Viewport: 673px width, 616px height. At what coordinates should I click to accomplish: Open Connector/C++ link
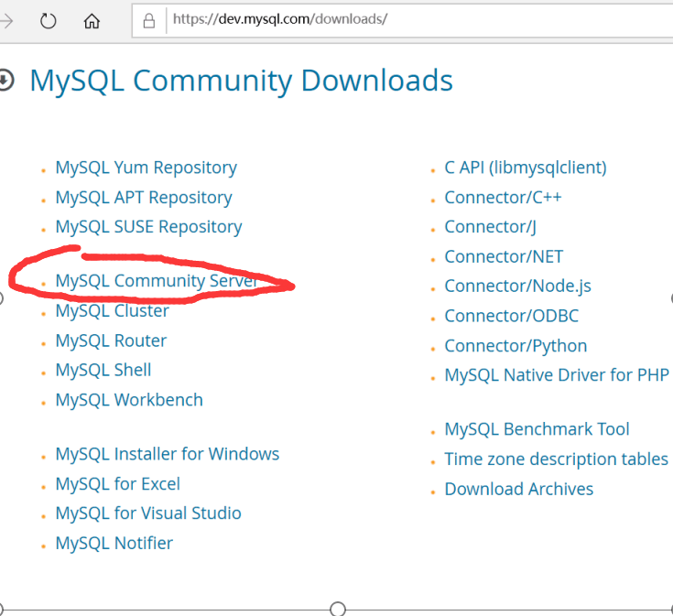pos(503,198)
